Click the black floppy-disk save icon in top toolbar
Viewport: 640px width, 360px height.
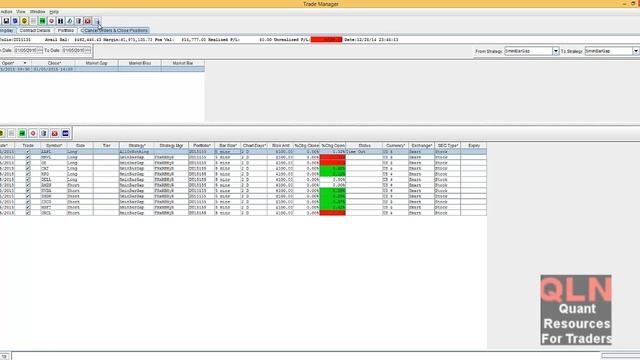(x=6, y=21)
